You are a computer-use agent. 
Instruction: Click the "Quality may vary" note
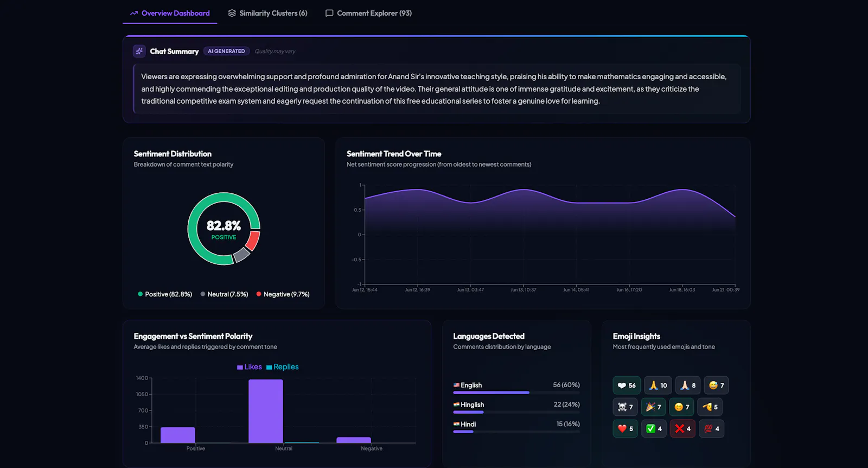click(275, 52)
